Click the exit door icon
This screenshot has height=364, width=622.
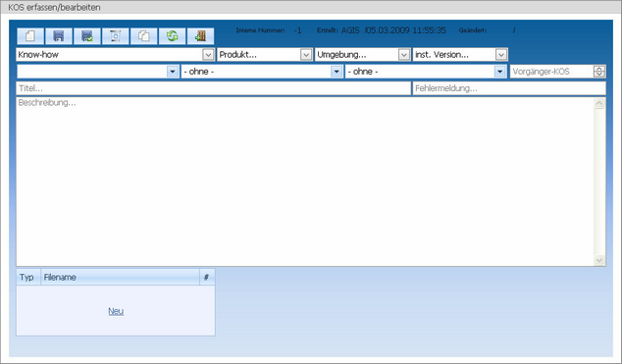point(200,36)
